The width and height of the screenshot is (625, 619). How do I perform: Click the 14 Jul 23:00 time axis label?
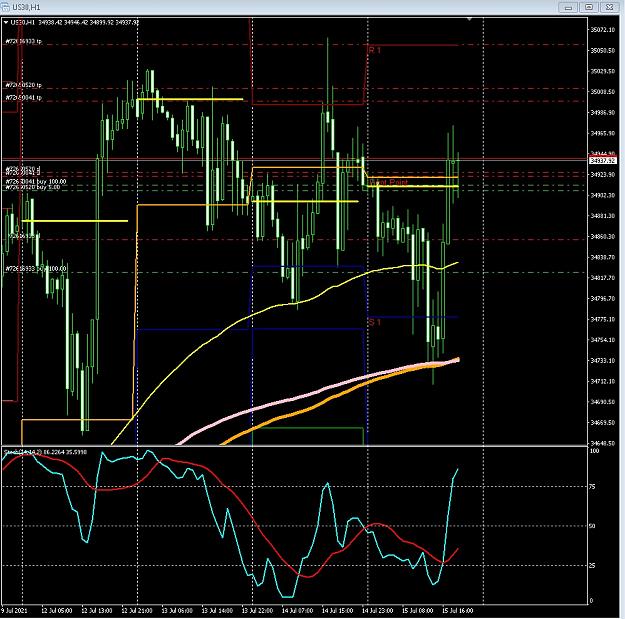coord(377,610)
